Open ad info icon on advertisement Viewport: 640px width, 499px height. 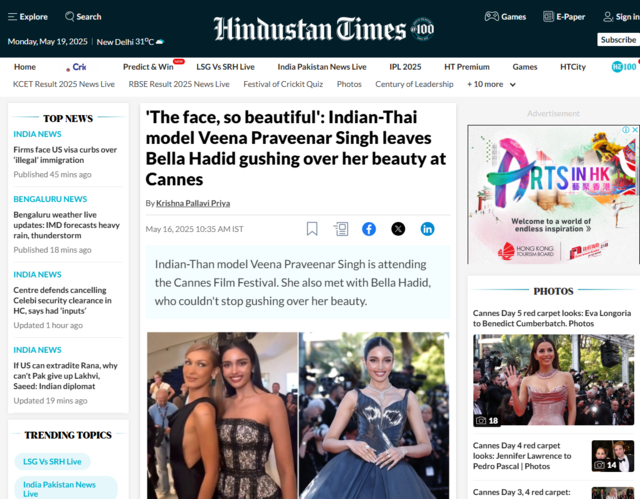coord(625,130)
